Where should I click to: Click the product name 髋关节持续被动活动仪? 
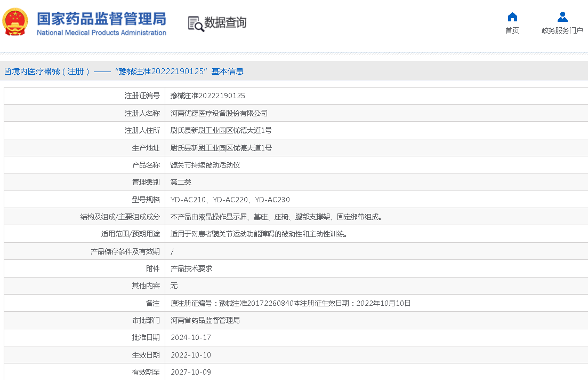(205, 165)
